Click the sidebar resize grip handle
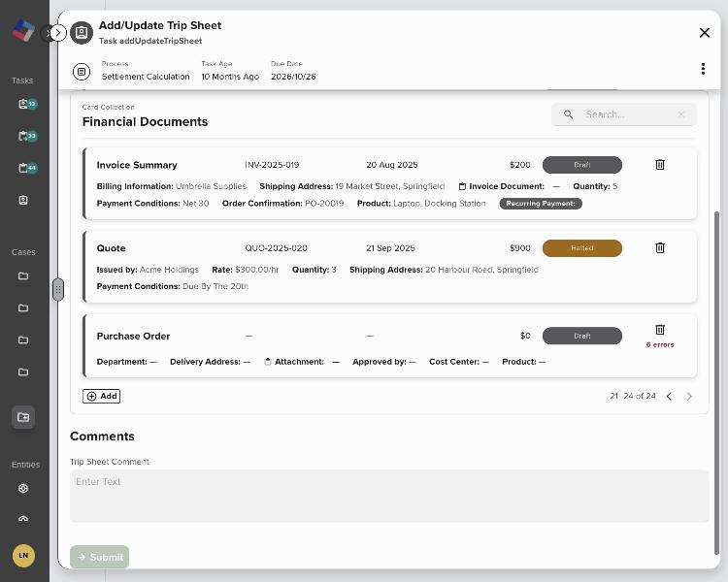 [58, 290]
